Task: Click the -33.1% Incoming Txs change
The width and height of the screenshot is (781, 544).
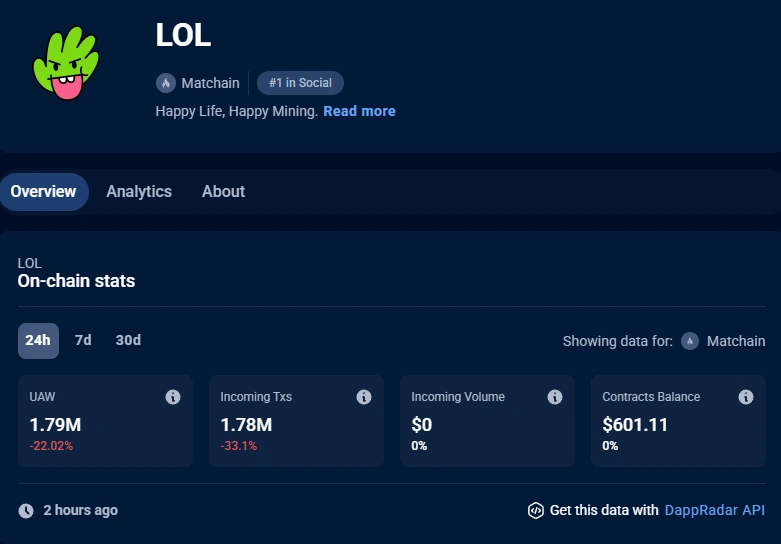Action: point(239,446)
